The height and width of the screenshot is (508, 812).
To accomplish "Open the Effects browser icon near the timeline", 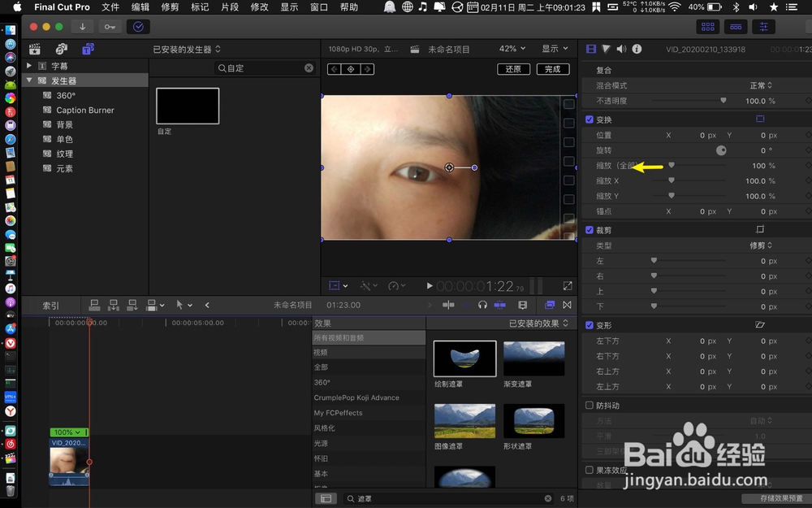I will click(x=550, y=305).
